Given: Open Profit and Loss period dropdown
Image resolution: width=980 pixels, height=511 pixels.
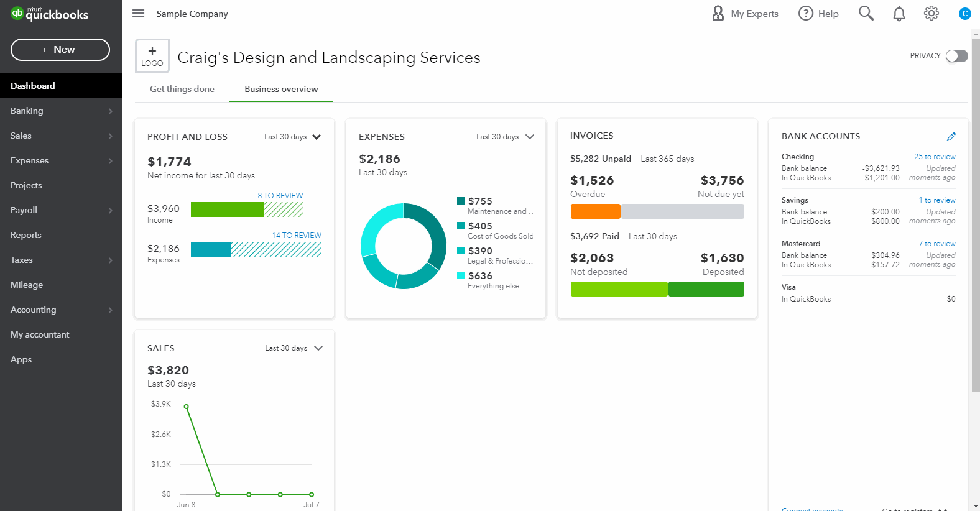Looking at the screenshot, I should tap(292, 137).
